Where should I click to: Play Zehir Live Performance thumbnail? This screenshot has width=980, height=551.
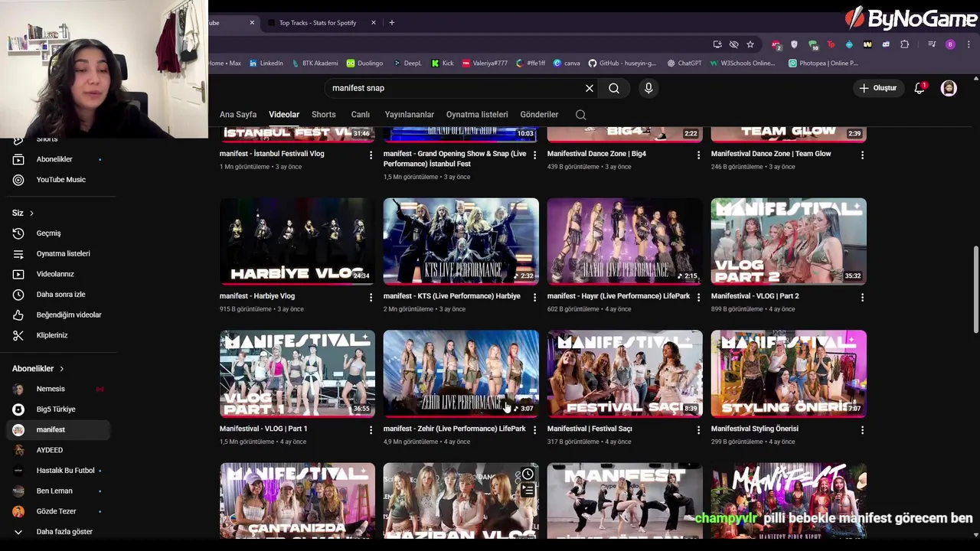click(461, 373)
